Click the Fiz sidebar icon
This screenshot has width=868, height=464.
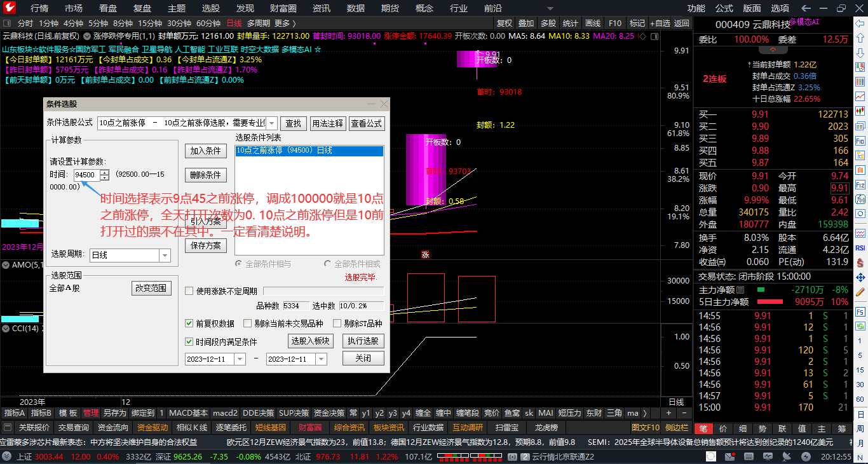pos(860,184)
